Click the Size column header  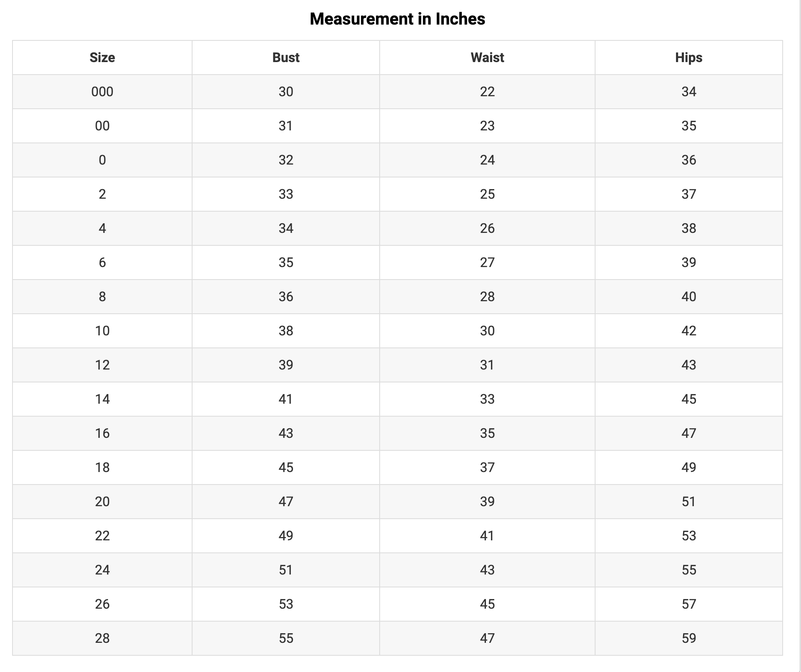[102, 57]
